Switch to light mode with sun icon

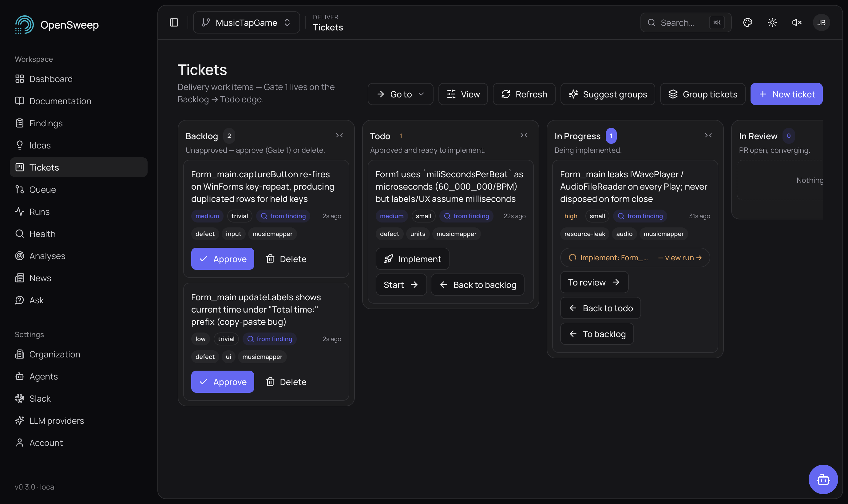[772, 22]
